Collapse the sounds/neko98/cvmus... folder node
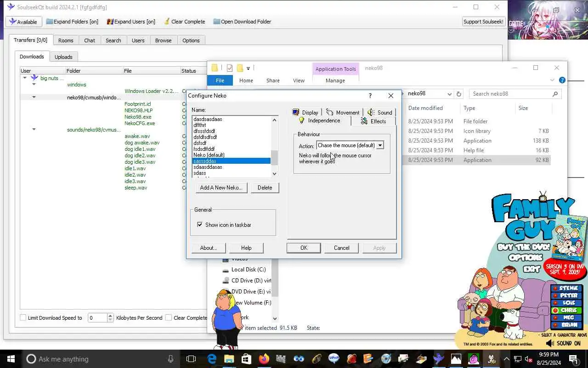Image resolution: width=588 pixels, height=368 pixels. pos(34,130)
